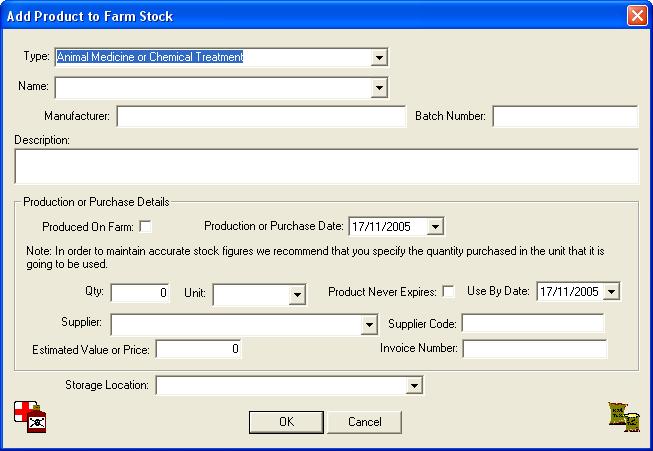Expand the Unit dropdown

(x=297, y=295)
